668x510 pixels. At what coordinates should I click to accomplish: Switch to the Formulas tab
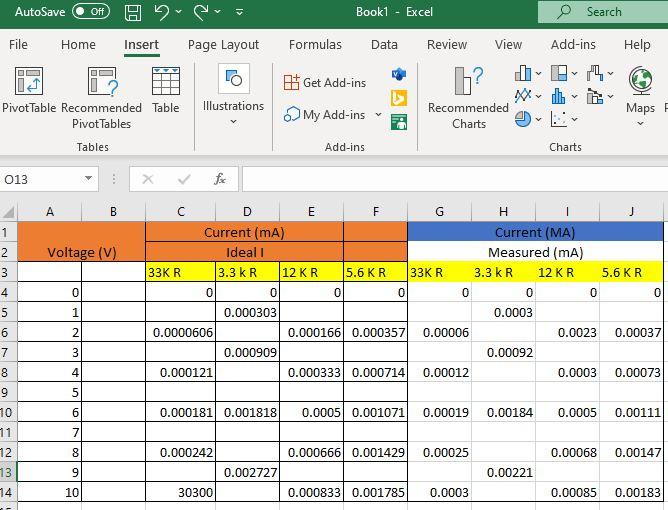pos(315,44)
